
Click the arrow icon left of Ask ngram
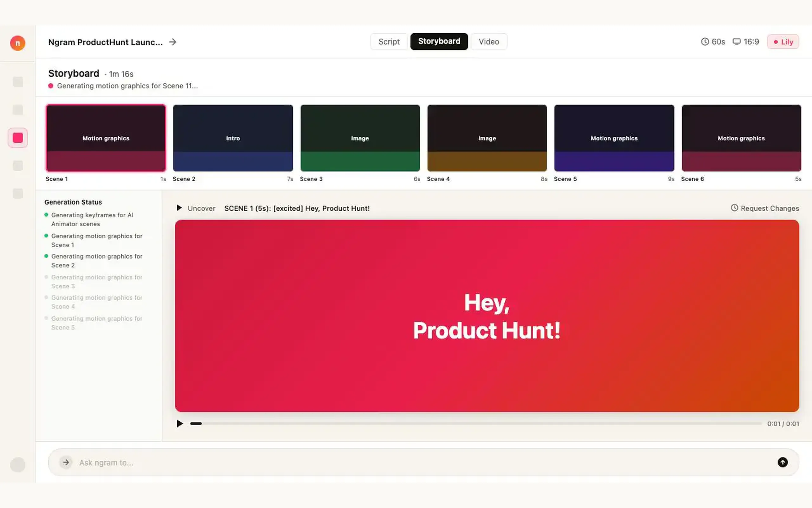[x=66, y=462]
